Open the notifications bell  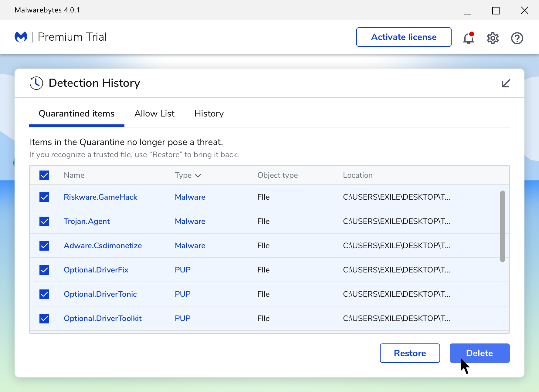pyautogui.click(x=469, y=38)
